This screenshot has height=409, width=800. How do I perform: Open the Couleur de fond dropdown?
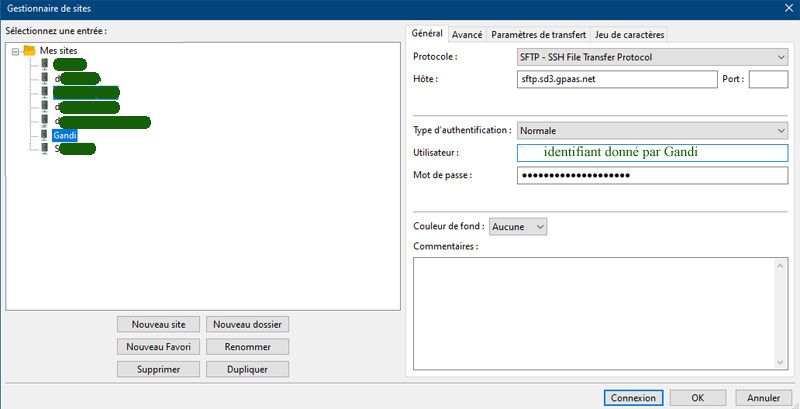519,227
